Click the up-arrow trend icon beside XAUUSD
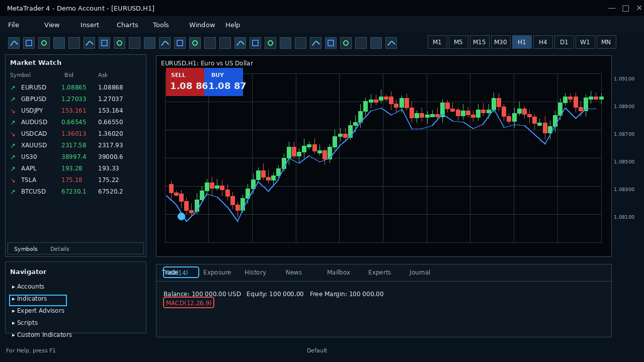 click(x=13, y=145)
